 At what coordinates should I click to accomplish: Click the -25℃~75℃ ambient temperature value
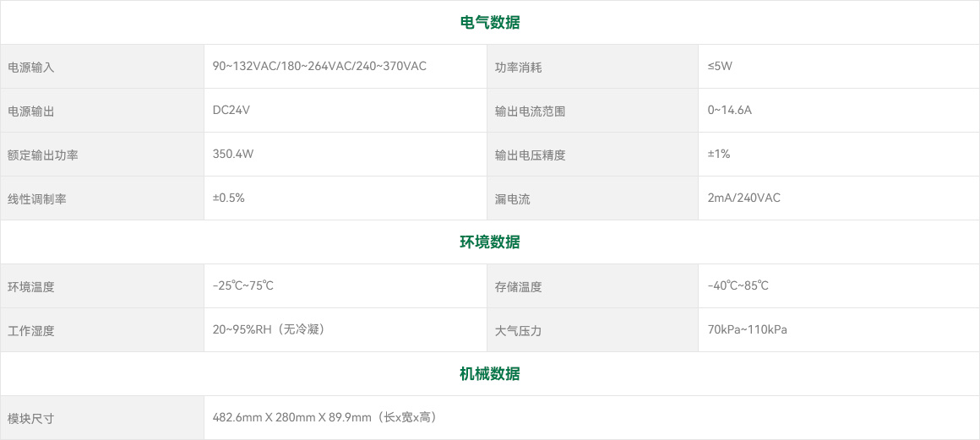(243, 285)
